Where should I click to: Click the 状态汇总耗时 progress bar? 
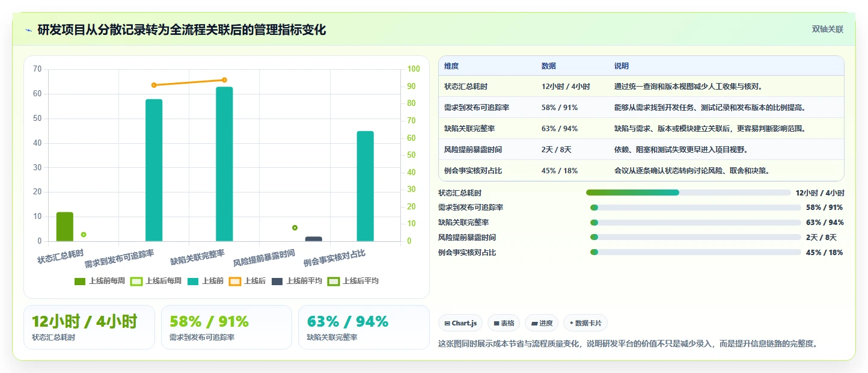pyautogui.click(x=688, y=193)
